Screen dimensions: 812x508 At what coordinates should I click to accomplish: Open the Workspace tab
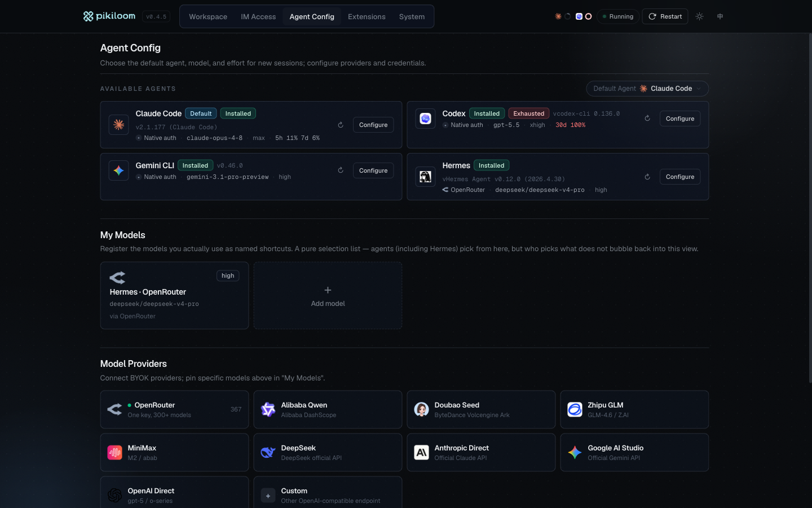(208, 16)
